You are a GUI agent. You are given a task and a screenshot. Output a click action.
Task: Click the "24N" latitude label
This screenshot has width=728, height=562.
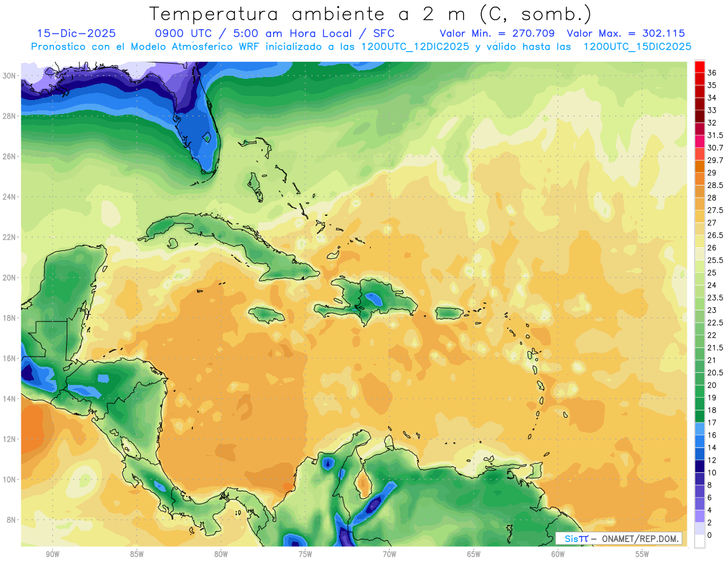pos(10,196)
